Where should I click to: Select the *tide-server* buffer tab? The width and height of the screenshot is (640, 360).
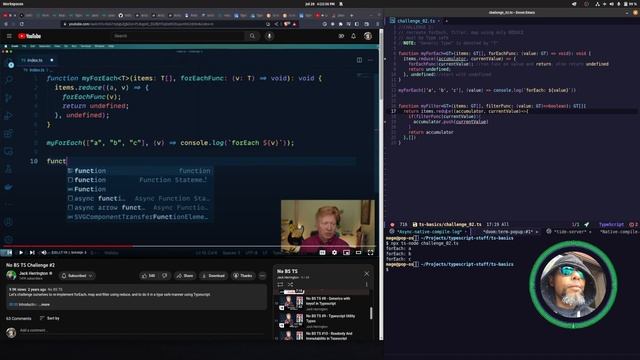pos(571,232)
